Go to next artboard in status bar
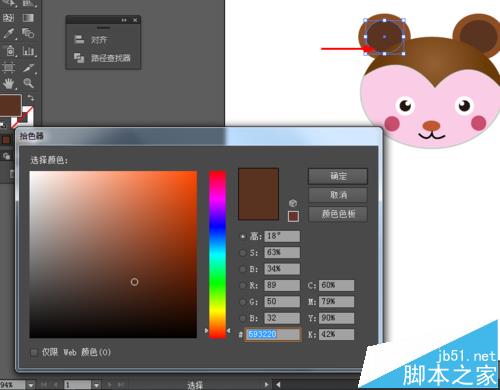This screenshot has height=390, width=500. 109,385
